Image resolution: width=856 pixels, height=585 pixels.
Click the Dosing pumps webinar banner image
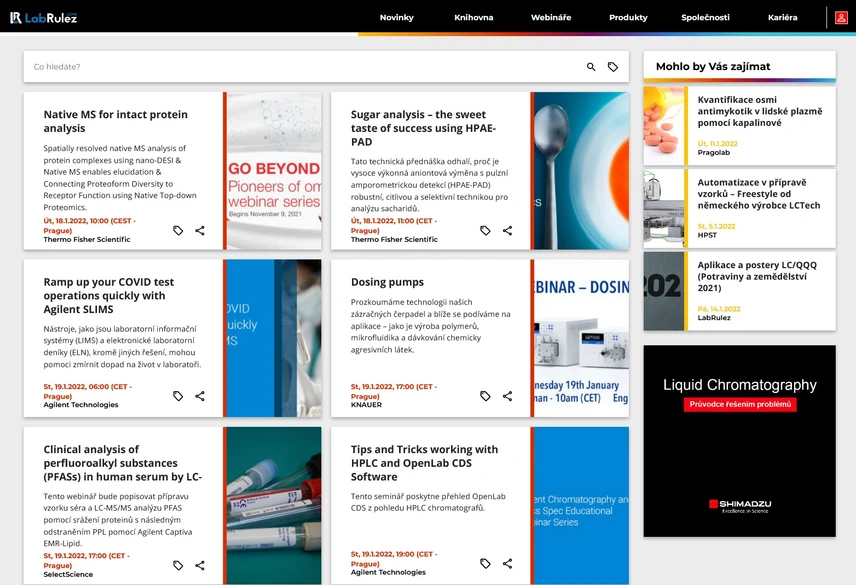[x=581, y=338]
